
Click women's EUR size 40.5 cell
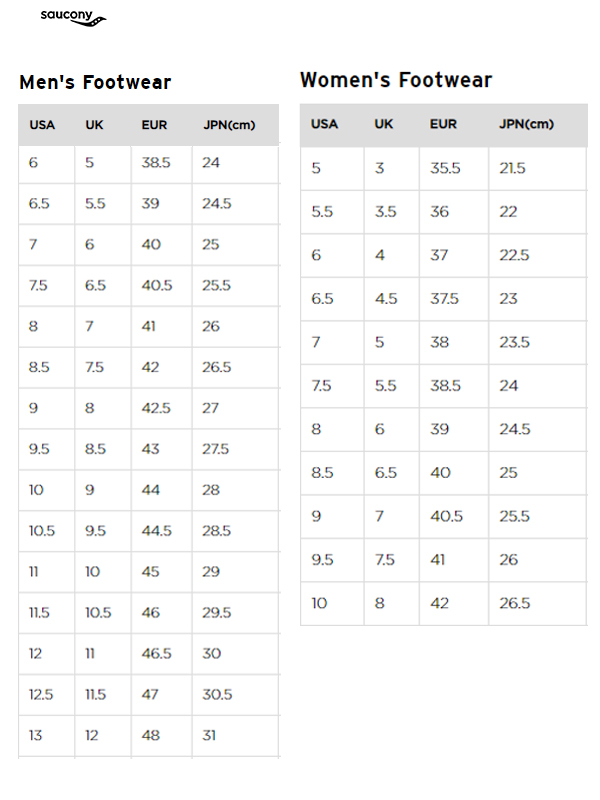(x=446, y=516)
